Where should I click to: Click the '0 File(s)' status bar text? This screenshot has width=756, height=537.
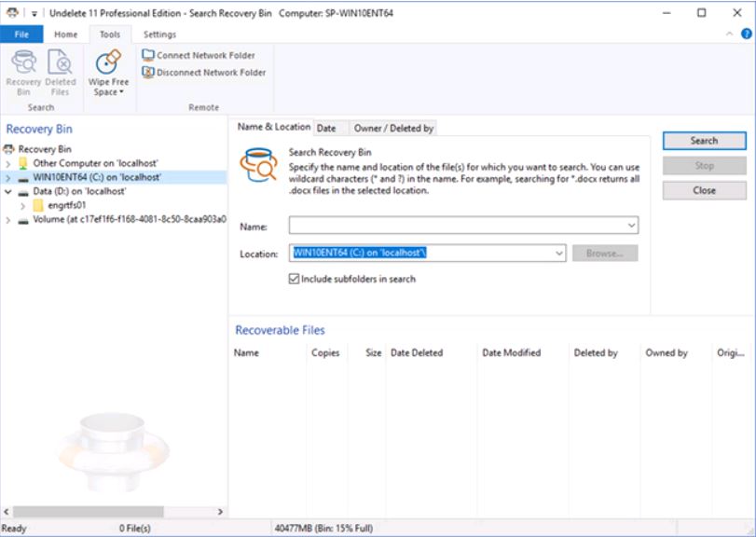[135, 529]
